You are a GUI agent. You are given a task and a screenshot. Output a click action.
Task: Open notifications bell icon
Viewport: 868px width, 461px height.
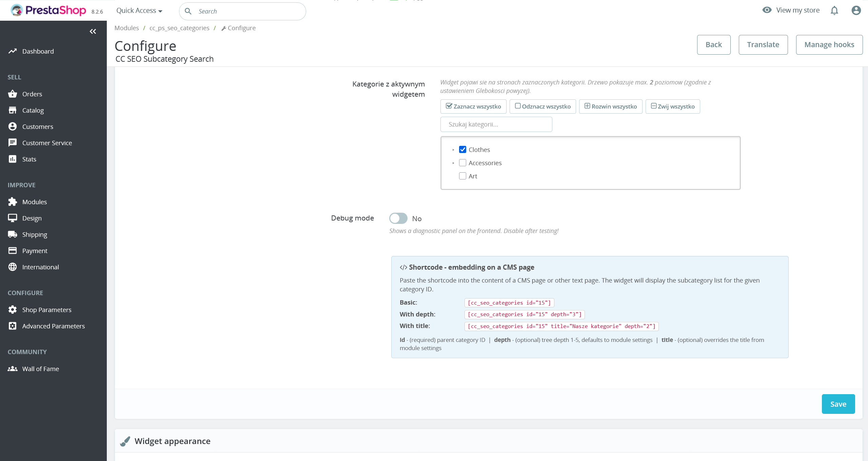pos(834,11)
